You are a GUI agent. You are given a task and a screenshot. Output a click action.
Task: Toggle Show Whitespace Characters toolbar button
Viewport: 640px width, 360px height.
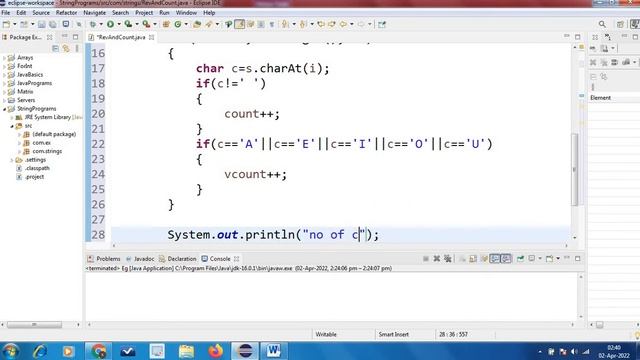point(272,24)
